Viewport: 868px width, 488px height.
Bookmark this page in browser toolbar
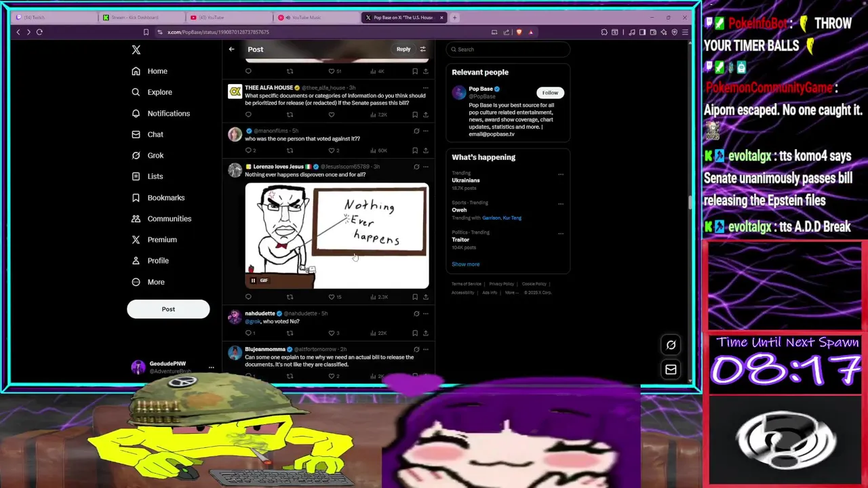[x=146, y=32]
